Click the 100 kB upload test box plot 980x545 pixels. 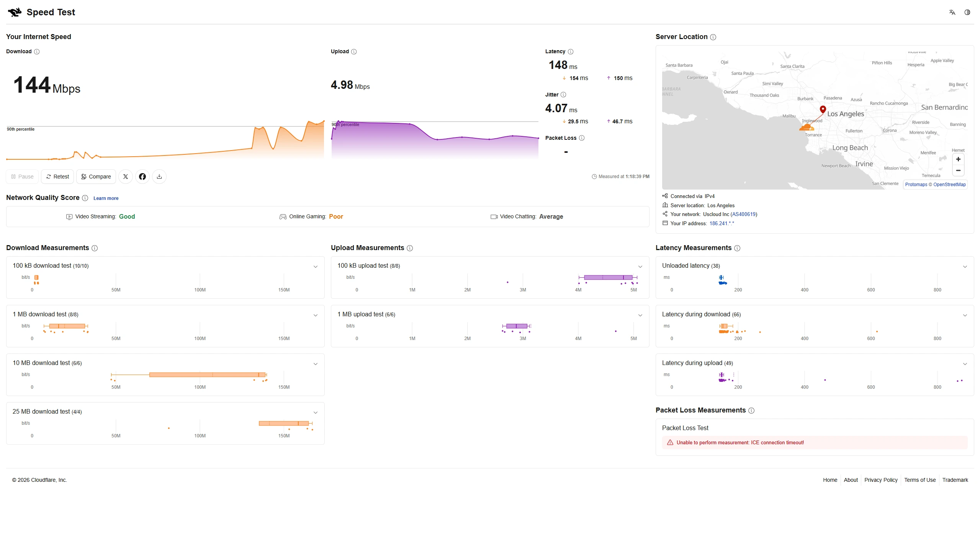608,277
